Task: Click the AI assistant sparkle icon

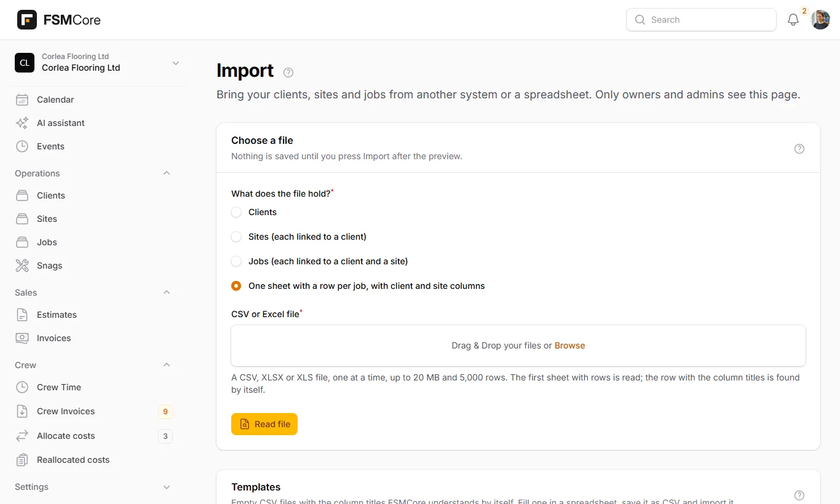Action: click(22, 123)
